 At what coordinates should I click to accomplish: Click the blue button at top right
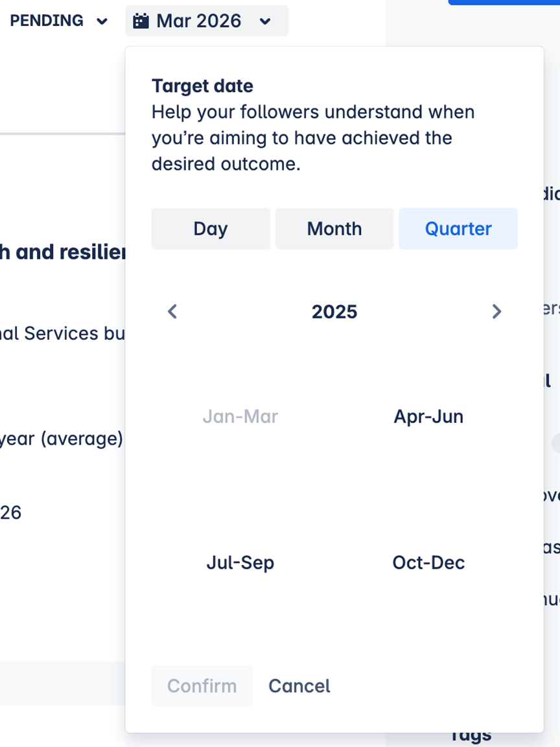click(504, 3)
